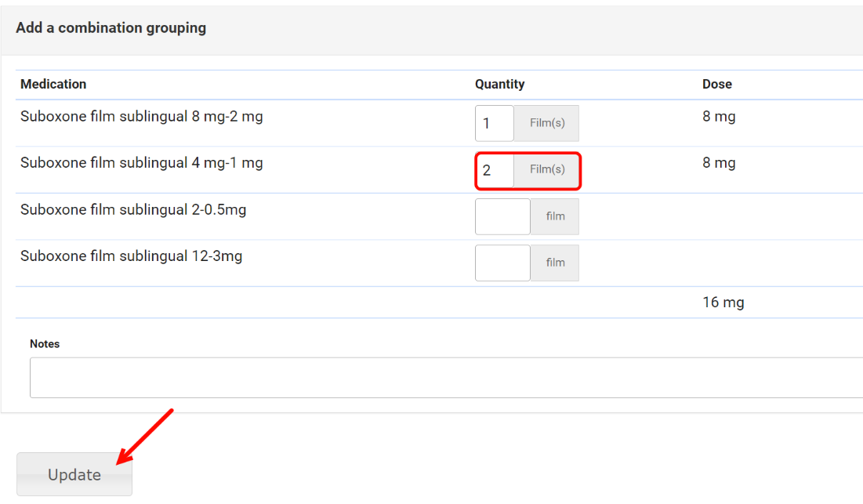Click the Add a combination grouping heading
The image size is (863, 504).
pos(111,28)
